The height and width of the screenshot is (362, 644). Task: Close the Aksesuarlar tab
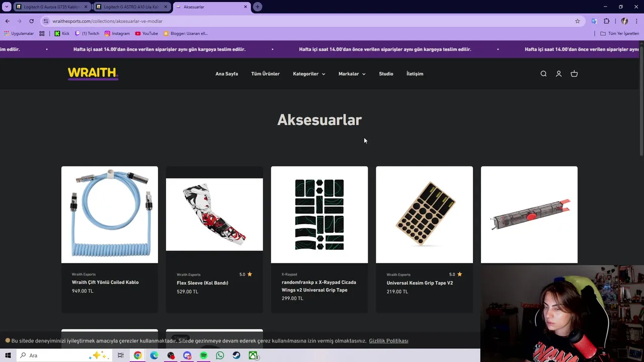[x=246, y=7]
